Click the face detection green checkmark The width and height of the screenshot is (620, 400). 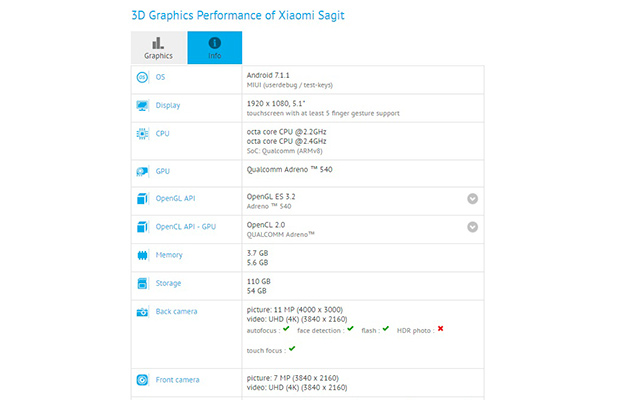point(350,328)
